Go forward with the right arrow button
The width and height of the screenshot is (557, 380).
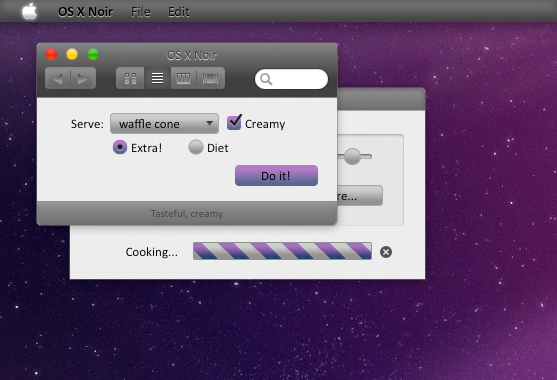click(83, 78)
